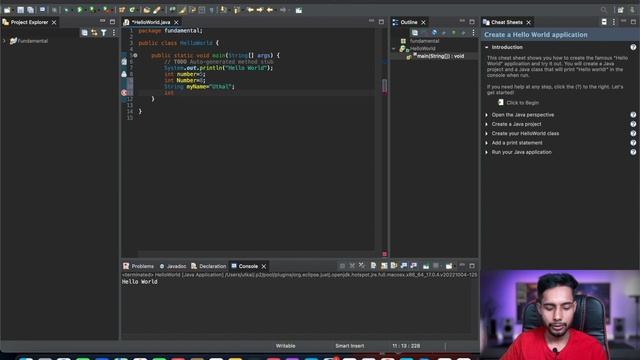Click the Search flashlight toolbar icon
The width and height of the screenshot is (640, 360).
point(157,10)
